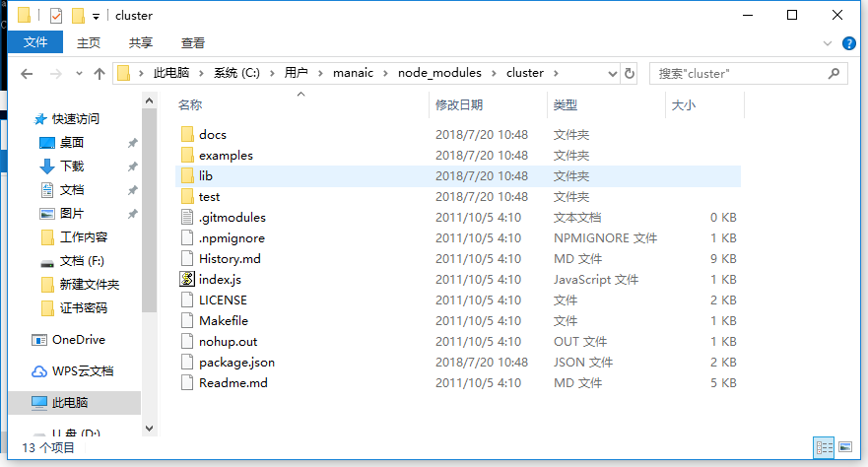868x467 pixels.
Task: Expand chevron after 此电脑 in the address bar
Action: tap(201, 73)
